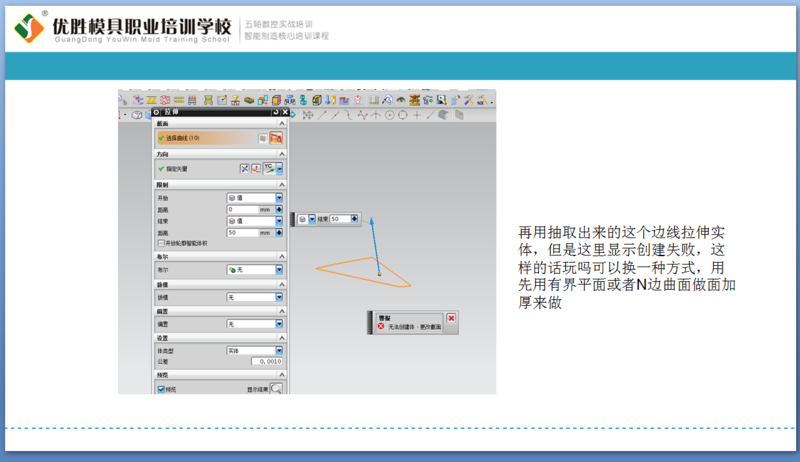Toggle the existing point plus snap icon
Image resolution: width=800 pixels, height=462 pixels.
(416, 115)
